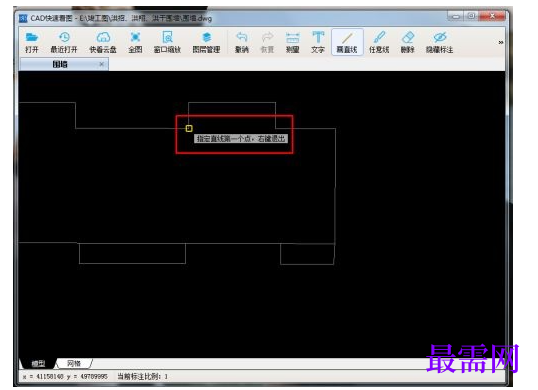Open 图层管理 layer manager
Image resolution: width=538 pixels, height=390 pixels.
coord(206,42)
